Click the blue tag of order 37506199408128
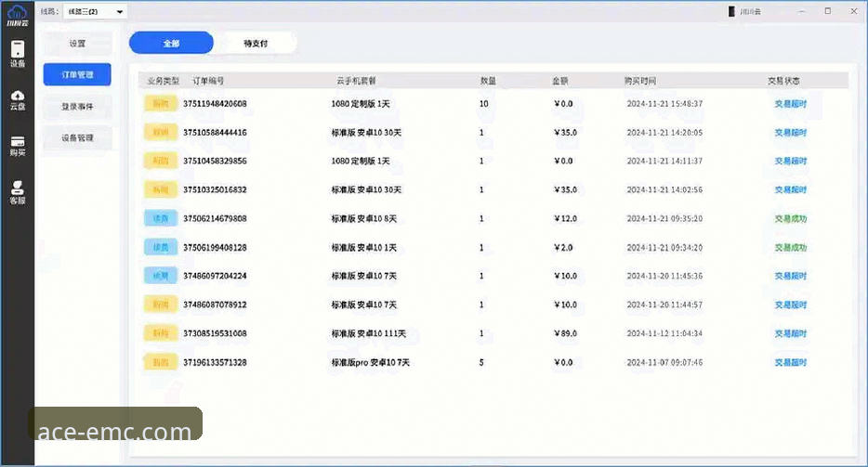 click(x=161, y=247)
